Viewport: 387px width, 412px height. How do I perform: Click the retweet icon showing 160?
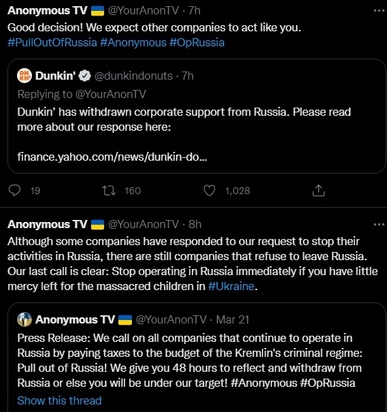coord(109,190)
